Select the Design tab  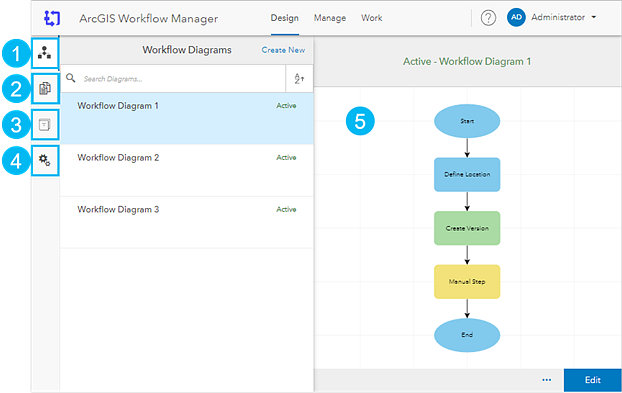point(284,18)
